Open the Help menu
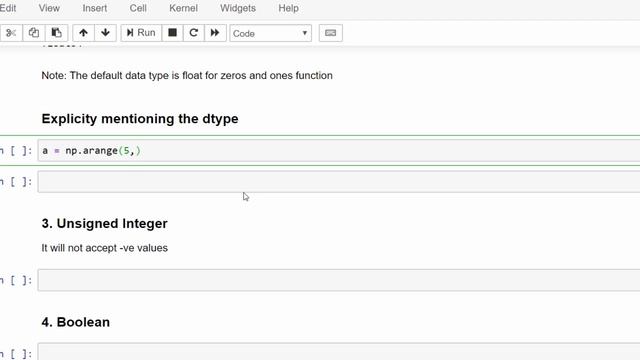 point(289,8)
